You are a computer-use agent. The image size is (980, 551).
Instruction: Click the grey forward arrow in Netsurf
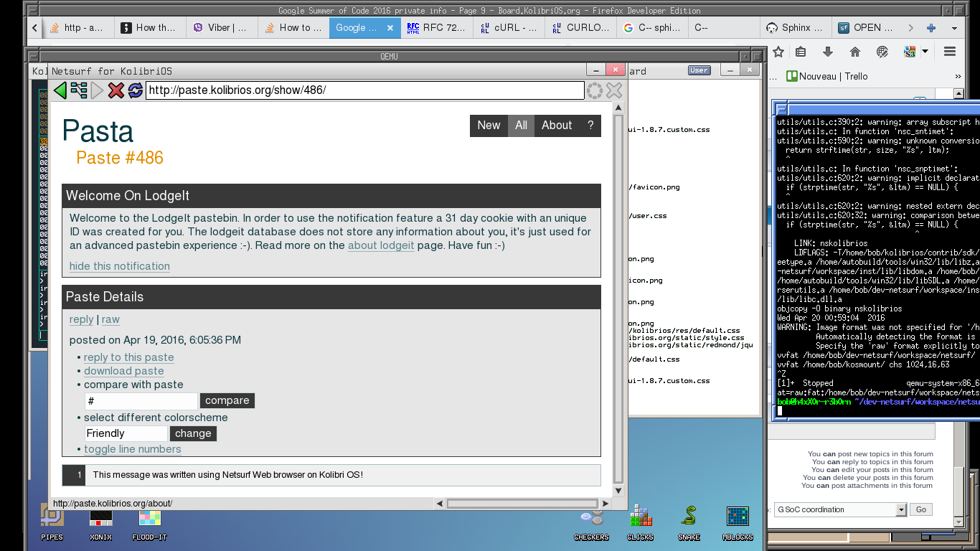[98, 90]
